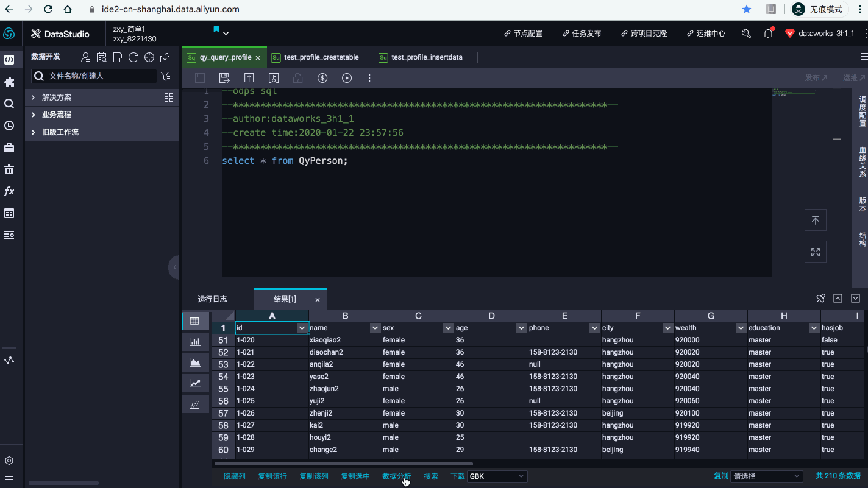Switch results to bar chart view
This screenshot has height=488, width=868.
[x=194, y=341]
